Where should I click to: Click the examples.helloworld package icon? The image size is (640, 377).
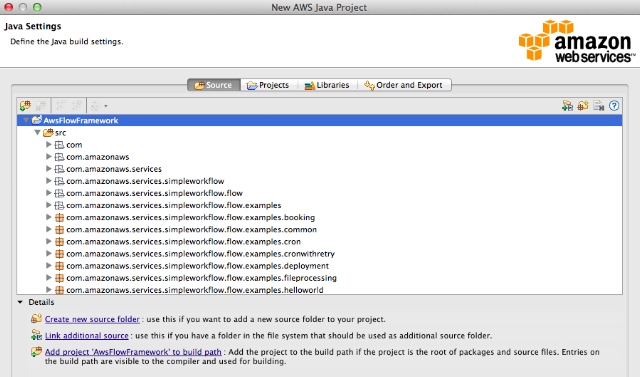(60, 290)
